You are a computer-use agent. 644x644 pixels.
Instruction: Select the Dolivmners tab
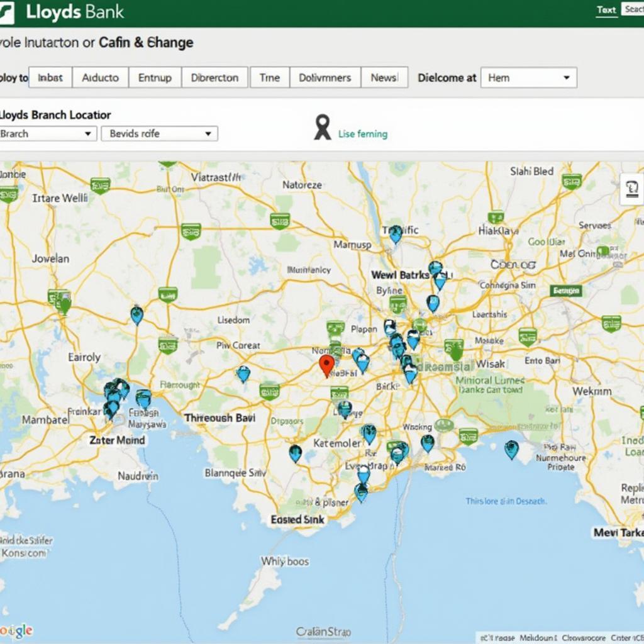(x=325, y=77)
